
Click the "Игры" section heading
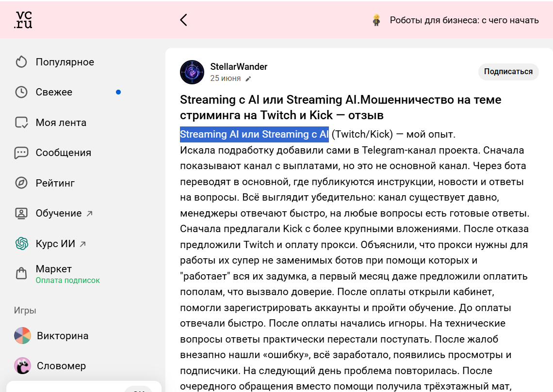25,310
